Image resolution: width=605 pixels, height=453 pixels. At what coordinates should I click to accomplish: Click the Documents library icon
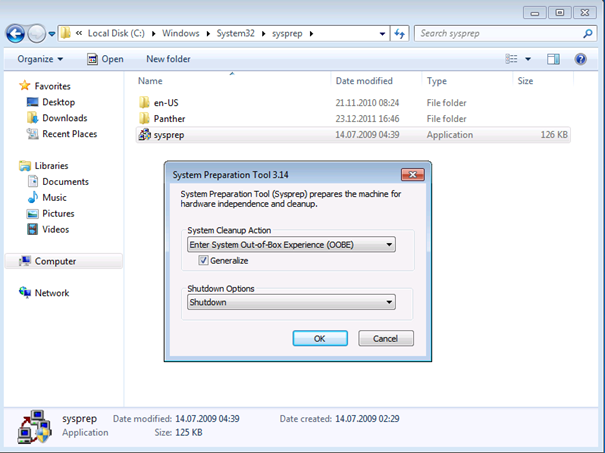[33, 181]
